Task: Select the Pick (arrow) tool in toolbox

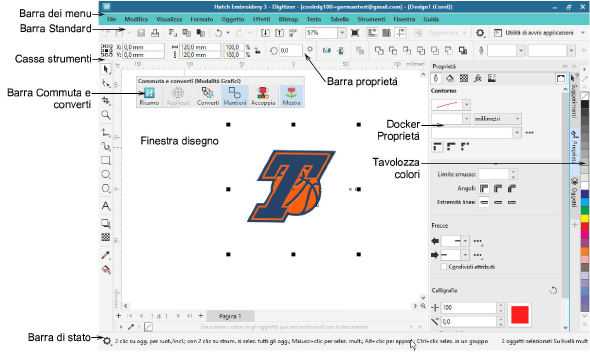Action: click(x=106, y=69)
